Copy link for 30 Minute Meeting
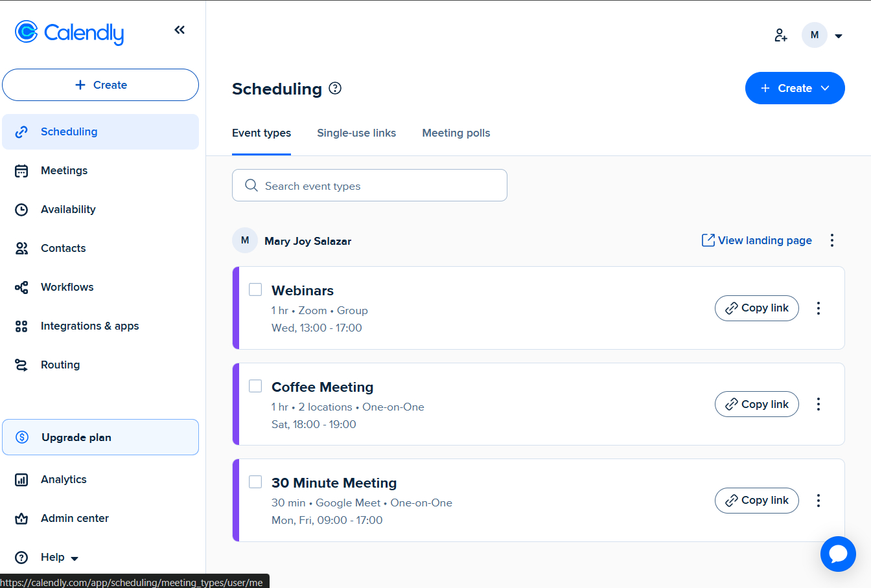871x588 pixels. tap(757, 501)
